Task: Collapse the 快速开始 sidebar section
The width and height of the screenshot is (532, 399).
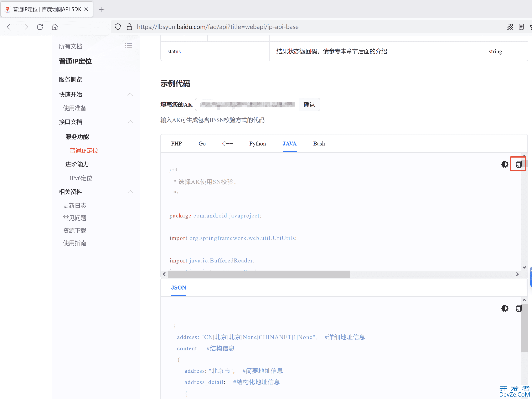Action: 130,94
